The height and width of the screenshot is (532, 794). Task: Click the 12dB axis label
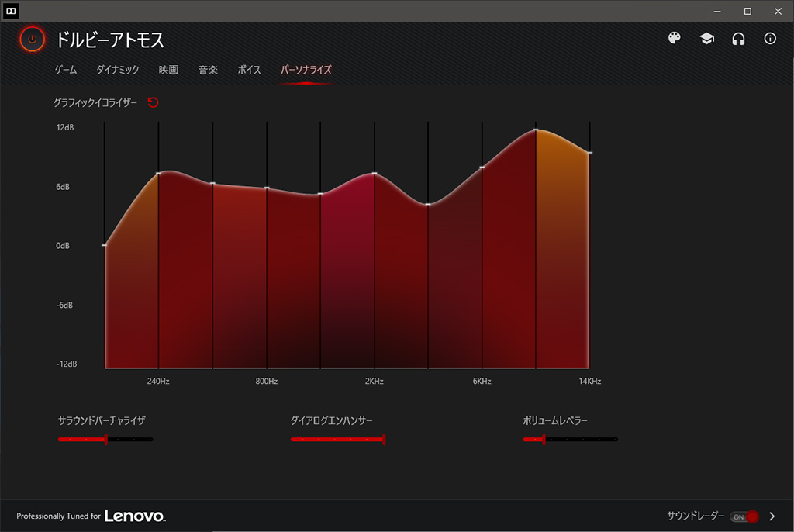tap(65, 127)
